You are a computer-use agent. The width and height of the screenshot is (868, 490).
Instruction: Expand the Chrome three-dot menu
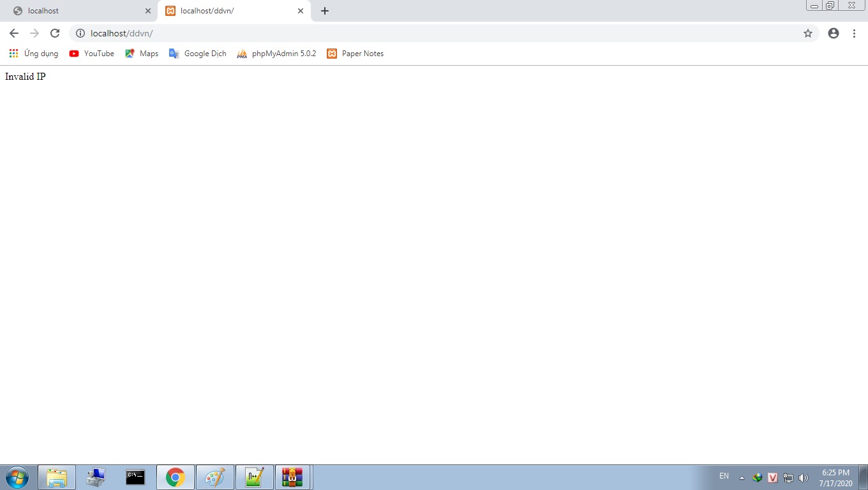pos(854,33)
